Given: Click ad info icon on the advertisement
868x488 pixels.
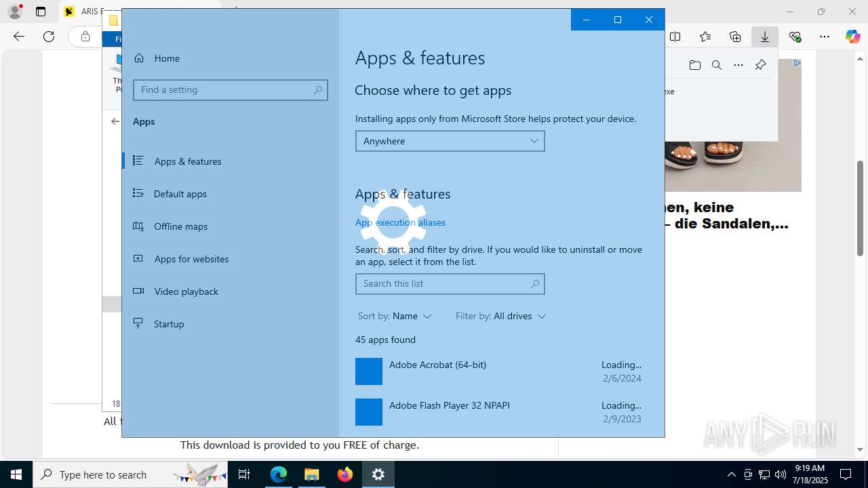Looking at the screenshot, I should 797,63.
